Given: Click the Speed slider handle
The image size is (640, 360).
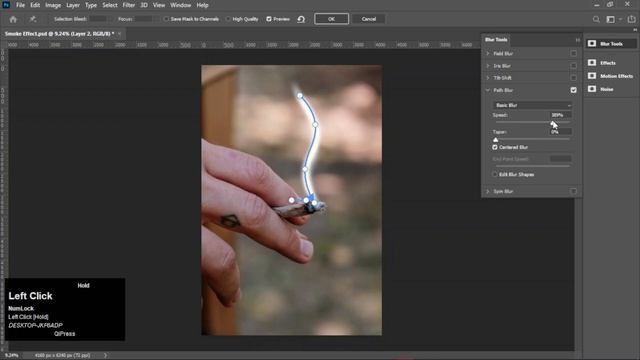Looking at the screenshot, I should pyautogui.click(x=553, y=122).
